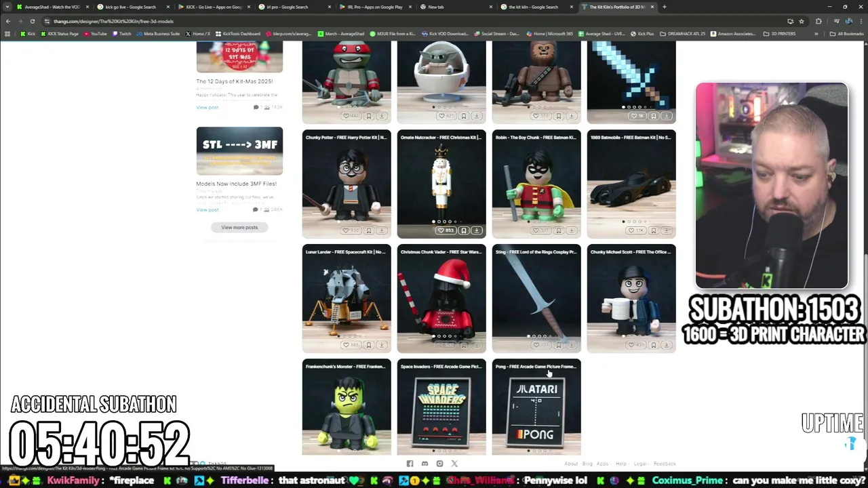Image resolution: width=868 pixels, height=488 pixels.
Task: Open Chunky Potter model card title
Action: pos(346,138)
